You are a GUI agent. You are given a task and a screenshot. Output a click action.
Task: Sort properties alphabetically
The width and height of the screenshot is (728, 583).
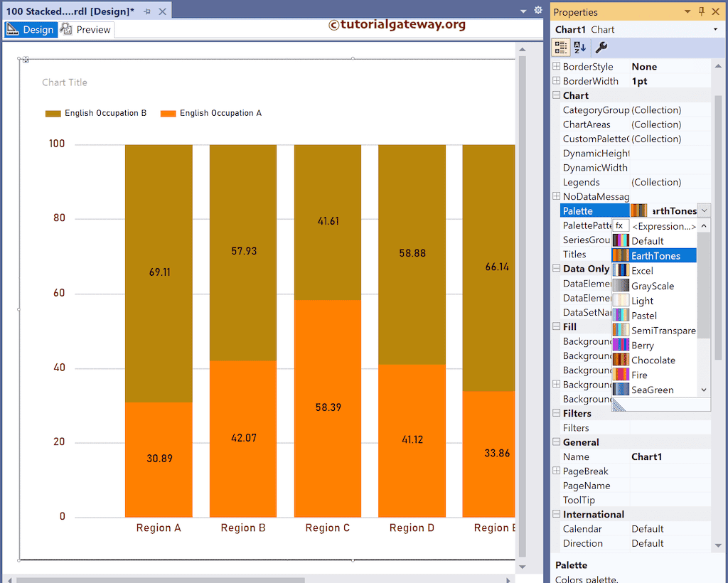click(x=580, y=48)
